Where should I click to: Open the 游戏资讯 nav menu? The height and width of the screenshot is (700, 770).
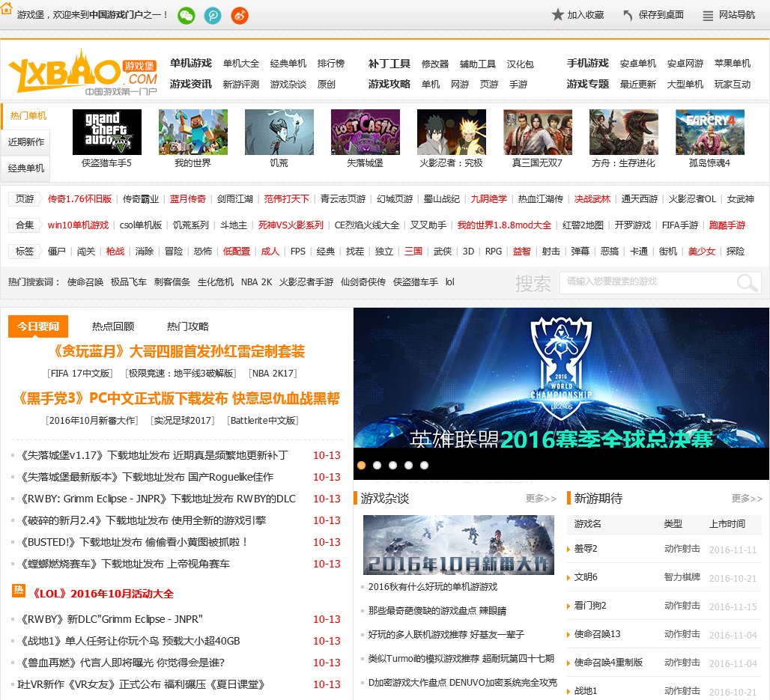pos(190,84)
